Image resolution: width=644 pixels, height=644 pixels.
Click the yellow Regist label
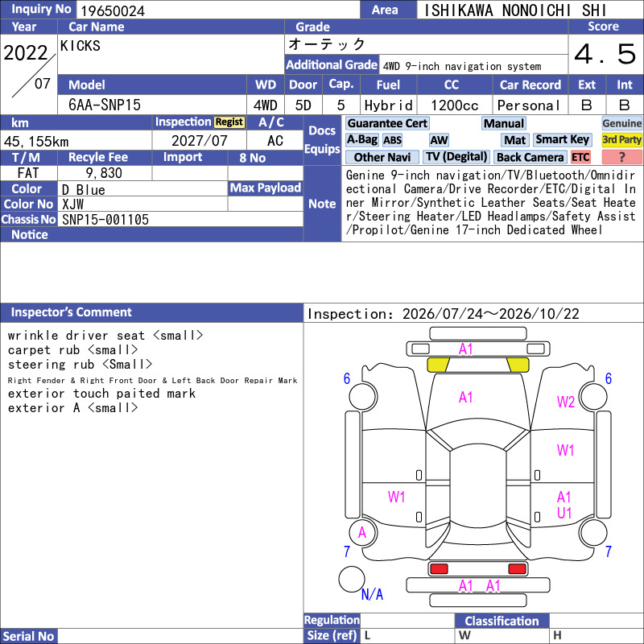(x=229, y=122)
